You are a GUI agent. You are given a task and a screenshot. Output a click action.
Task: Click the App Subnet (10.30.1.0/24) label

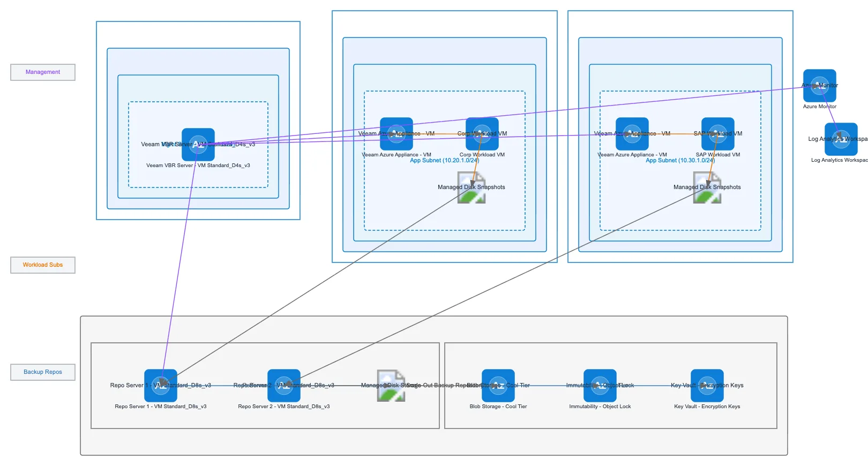point(680,160)
